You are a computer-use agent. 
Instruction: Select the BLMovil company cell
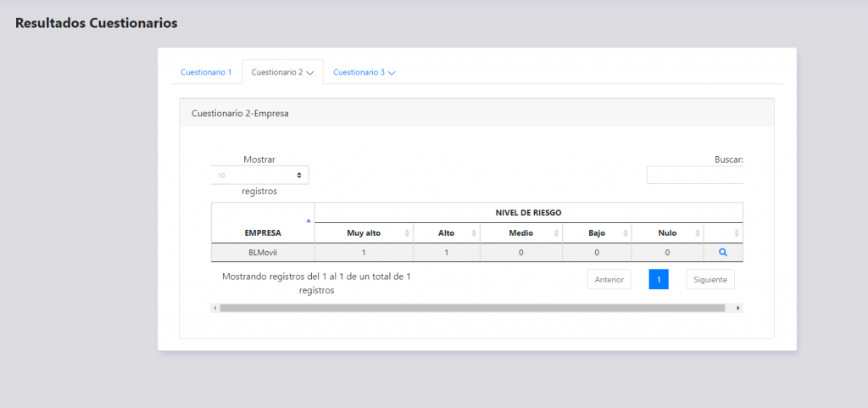[263, 252]
